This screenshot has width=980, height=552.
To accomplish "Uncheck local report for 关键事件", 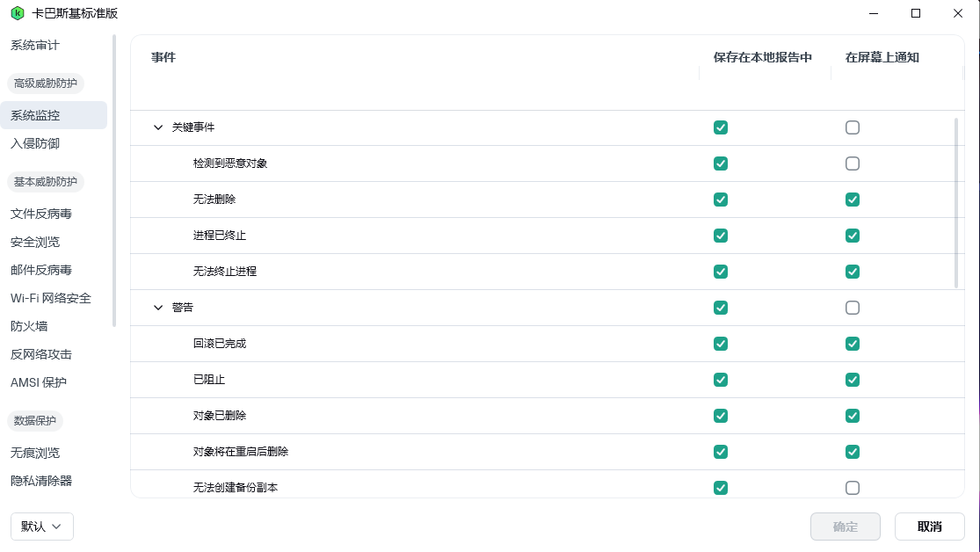I will 721,127.
